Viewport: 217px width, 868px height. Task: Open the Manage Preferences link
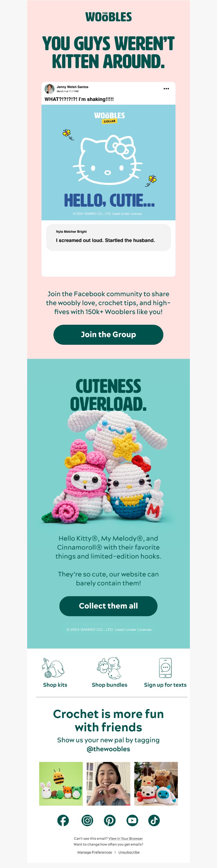point(95,852)
